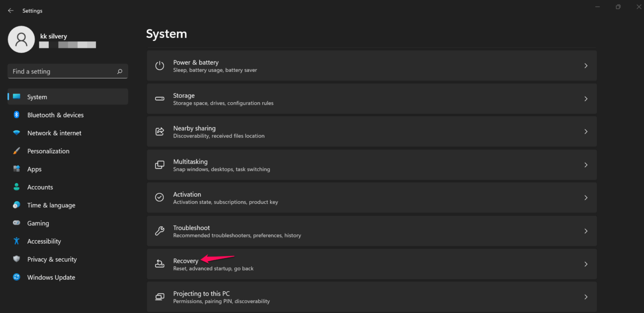Open Bluetooth & devices in sidebar
This screenshot has width=644, height=313.
click(55, 115)
